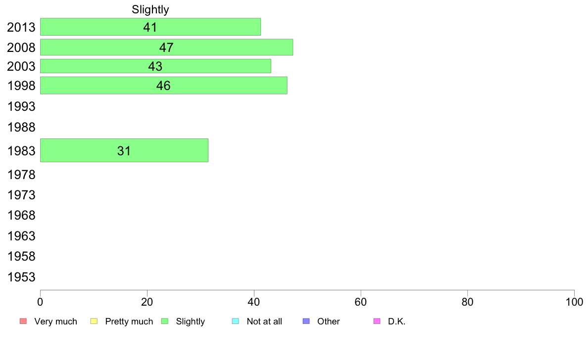The image size is (588, 364).
Task: Click the 2013 year label
Action: 21,27
